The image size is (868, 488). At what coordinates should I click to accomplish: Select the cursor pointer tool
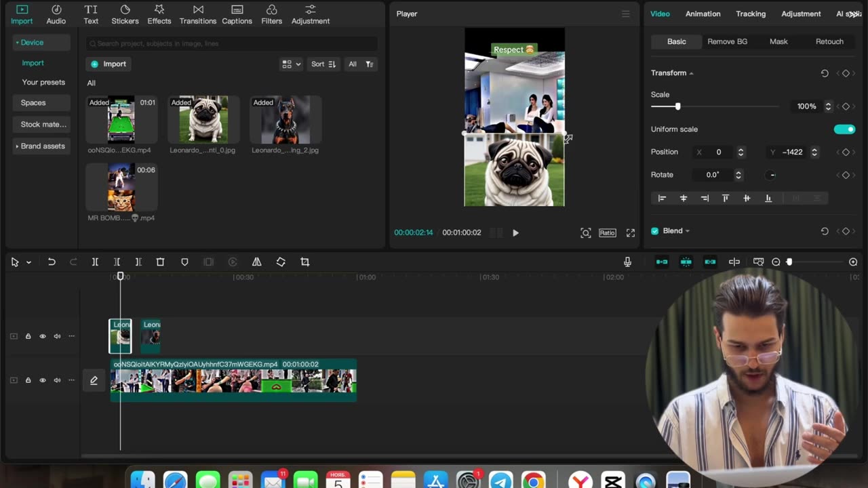point(15,262)
